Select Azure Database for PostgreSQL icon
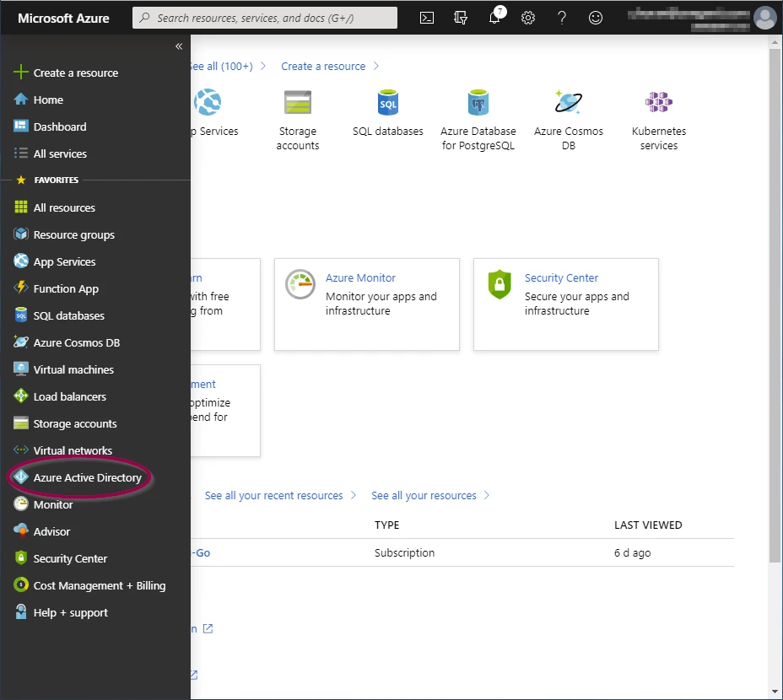Screen dimensions: 783x700 (478, 103)
